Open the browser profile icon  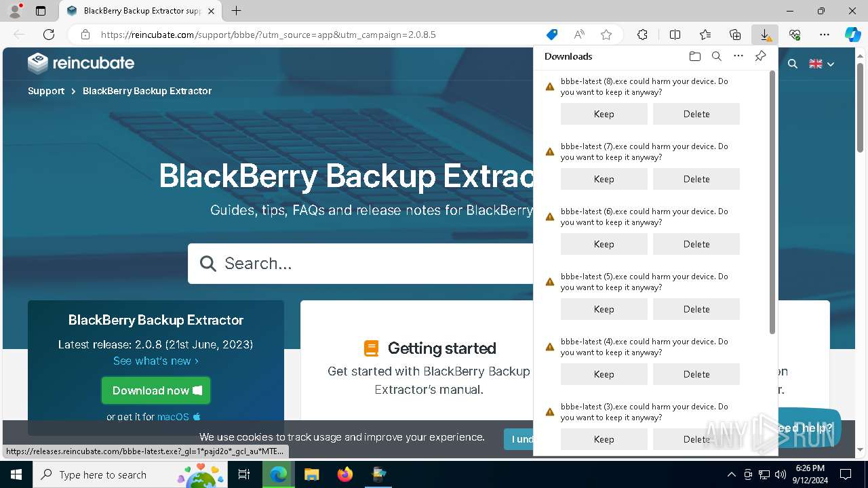point(15,11)
